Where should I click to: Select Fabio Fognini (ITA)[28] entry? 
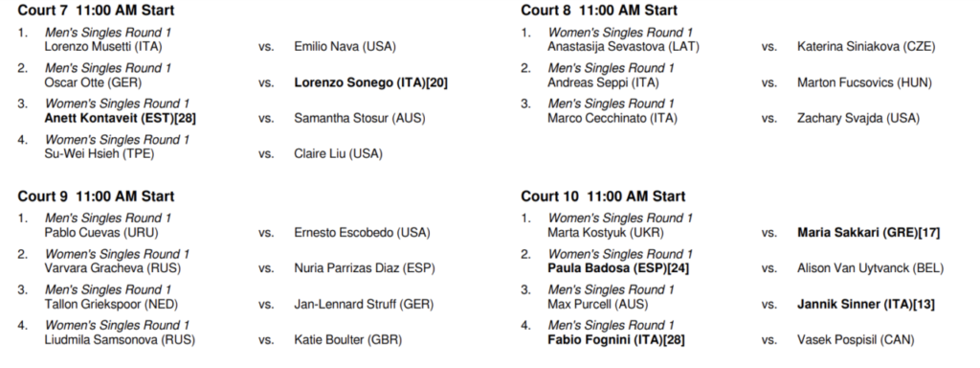(616, 340)
